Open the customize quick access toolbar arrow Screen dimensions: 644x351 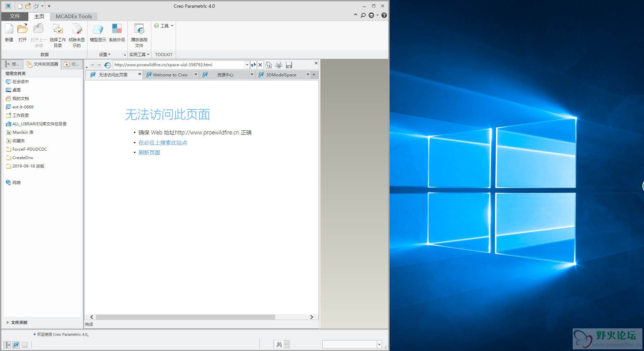click(x=49, y=6)
